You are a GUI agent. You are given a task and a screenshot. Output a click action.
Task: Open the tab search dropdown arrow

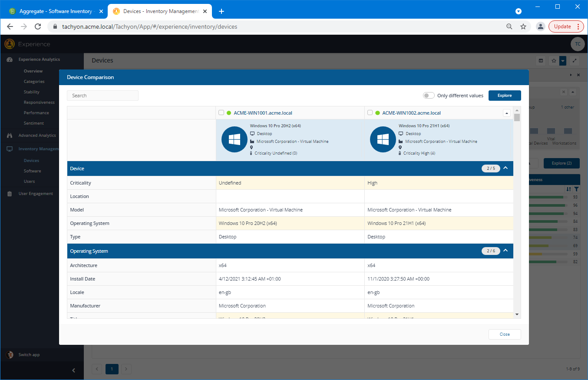tap(518, 11)
